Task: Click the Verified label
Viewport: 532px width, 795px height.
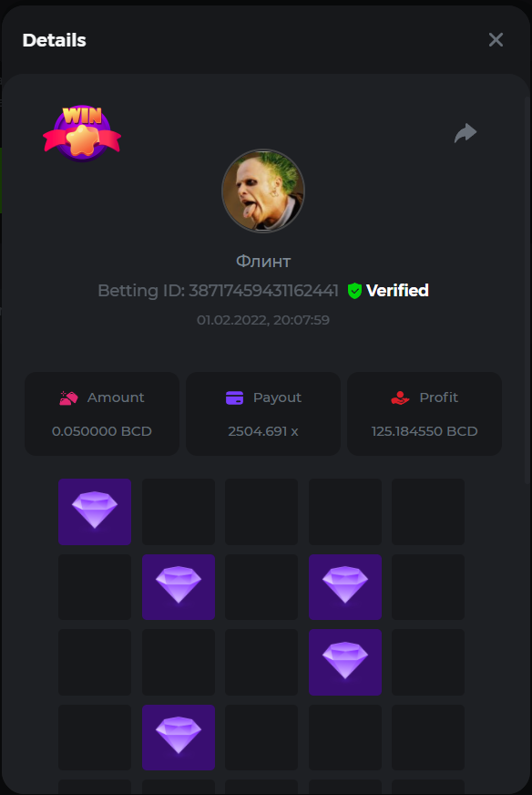Action: (398, 291)
